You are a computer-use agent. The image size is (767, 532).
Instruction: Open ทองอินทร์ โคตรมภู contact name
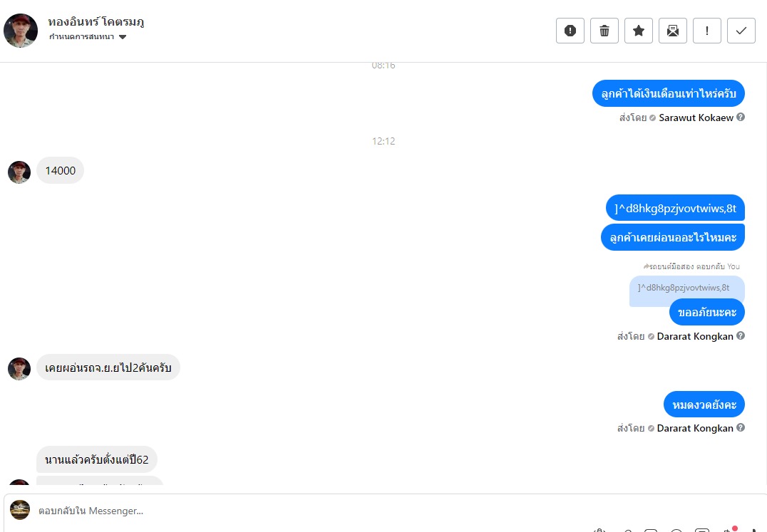coord(96,22)
